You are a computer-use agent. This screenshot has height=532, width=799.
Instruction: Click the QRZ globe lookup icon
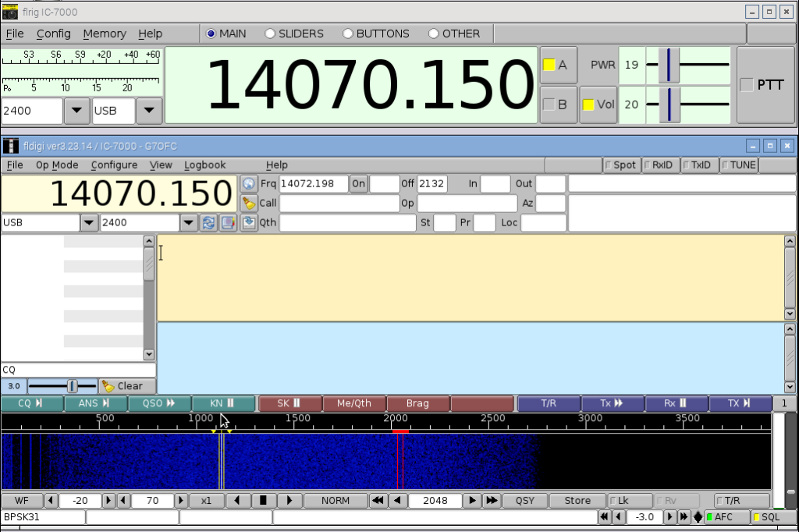point(249,184)
